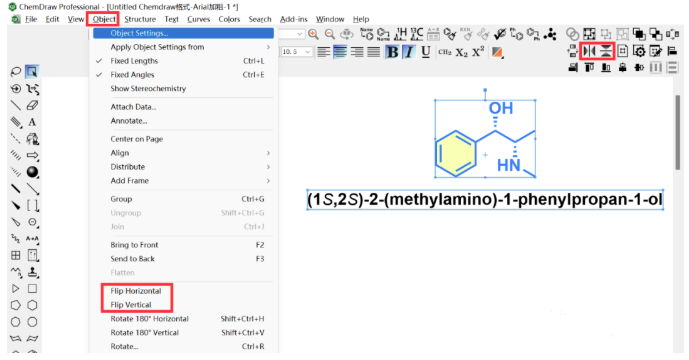The width and height of the screenshot is (689, 360).
Task: Toggle Superscript X2 formatting
Action: [478, 51]
